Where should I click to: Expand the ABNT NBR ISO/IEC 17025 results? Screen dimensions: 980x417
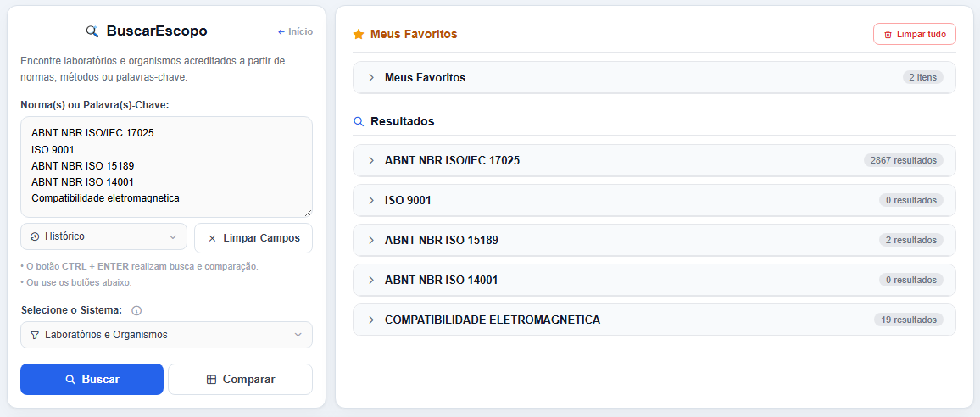coord(654,161)
